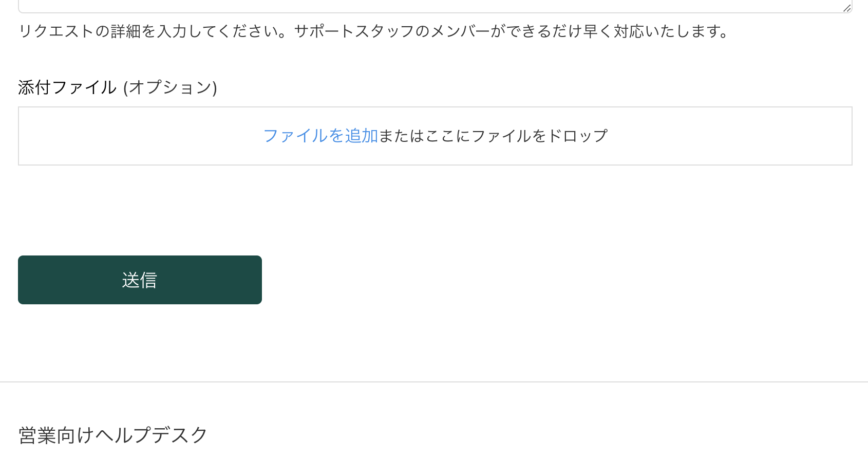The height and width of the screenshot is (476, 868).
Task: Click the empty area below the form
Action: (434, 339)
